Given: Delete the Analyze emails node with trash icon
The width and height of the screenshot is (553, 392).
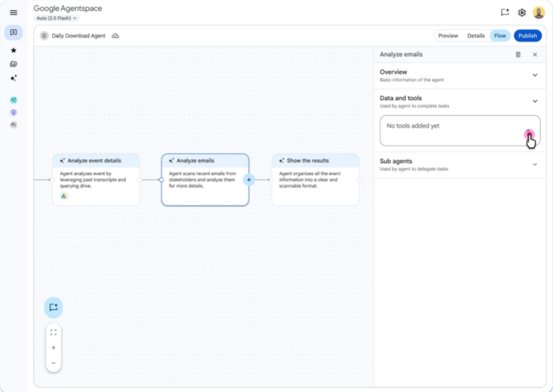Looking at the screenshot, I should coord(518,55).
